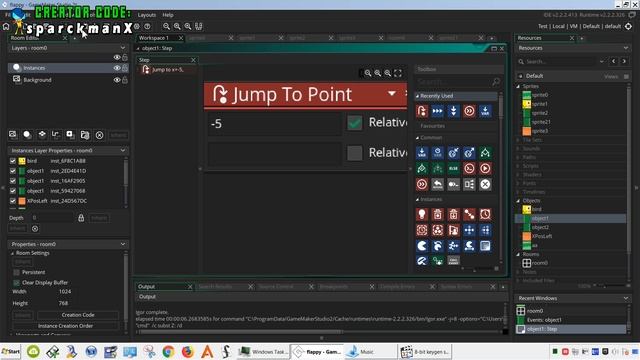
Task: Collapse the Sprites tree group
Action: coord(518,87)
